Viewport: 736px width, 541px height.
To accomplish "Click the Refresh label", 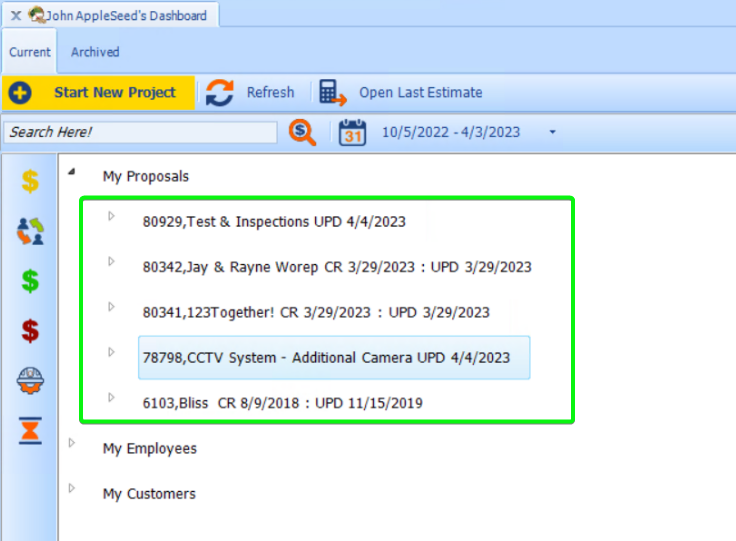I will point(270,92).
